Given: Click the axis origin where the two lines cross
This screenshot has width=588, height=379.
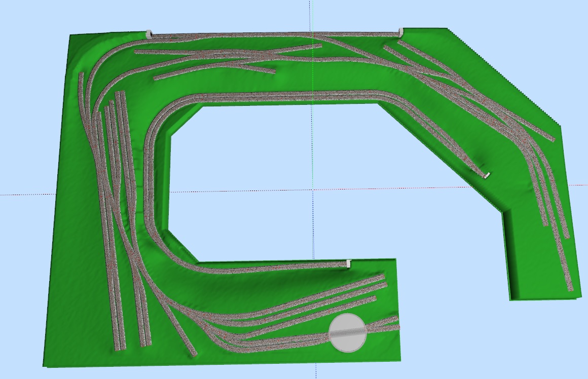Looking at the screenshot, I should [312, 190].
